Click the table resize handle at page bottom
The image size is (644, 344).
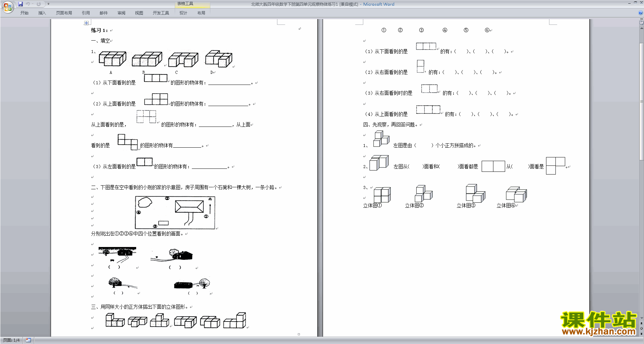tap(299, 334)
